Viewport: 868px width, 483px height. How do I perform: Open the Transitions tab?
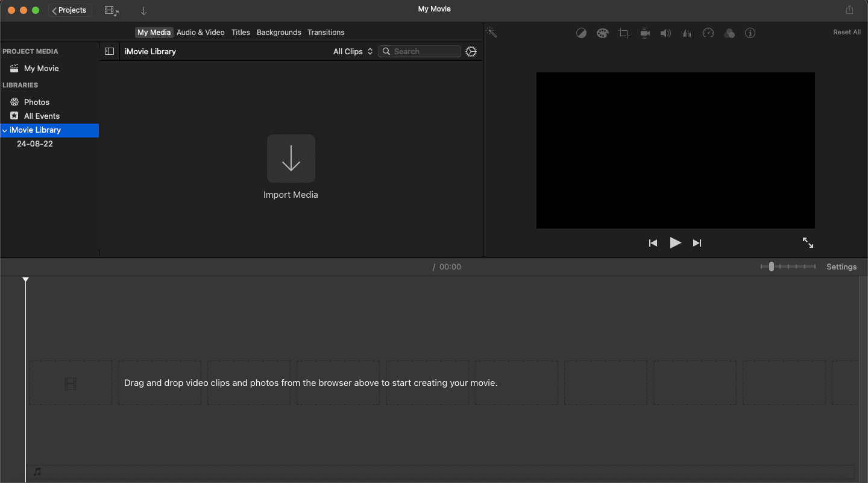(326, 33)
